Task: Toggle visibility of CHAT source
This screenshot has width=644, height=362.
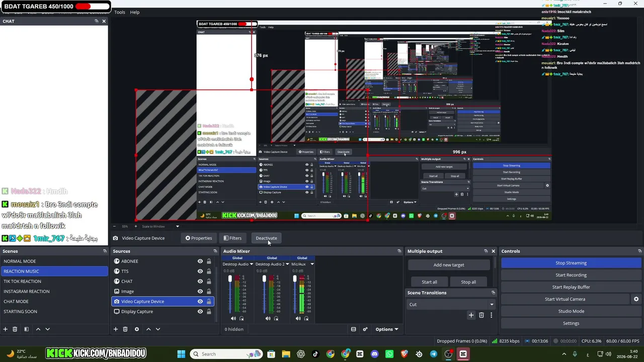Action: pyautogui.click(x=200, y=282)
